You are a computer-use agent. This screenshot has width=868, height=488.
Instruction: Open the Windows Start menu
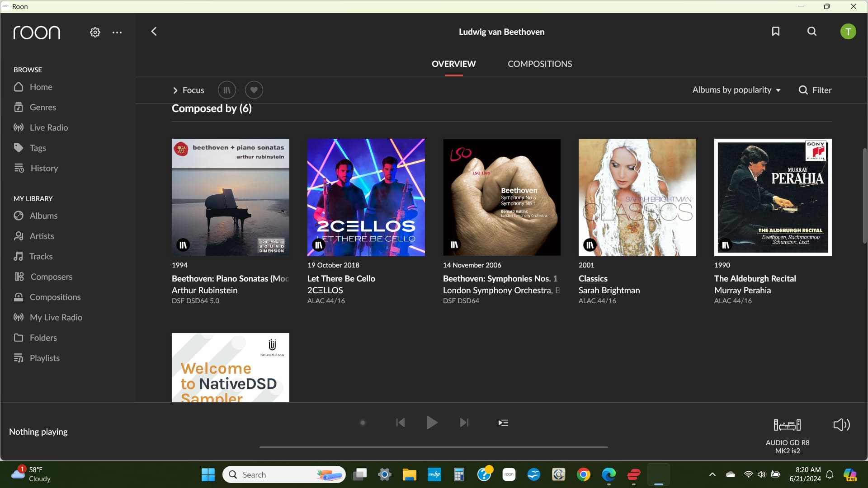tap(208, 474)
